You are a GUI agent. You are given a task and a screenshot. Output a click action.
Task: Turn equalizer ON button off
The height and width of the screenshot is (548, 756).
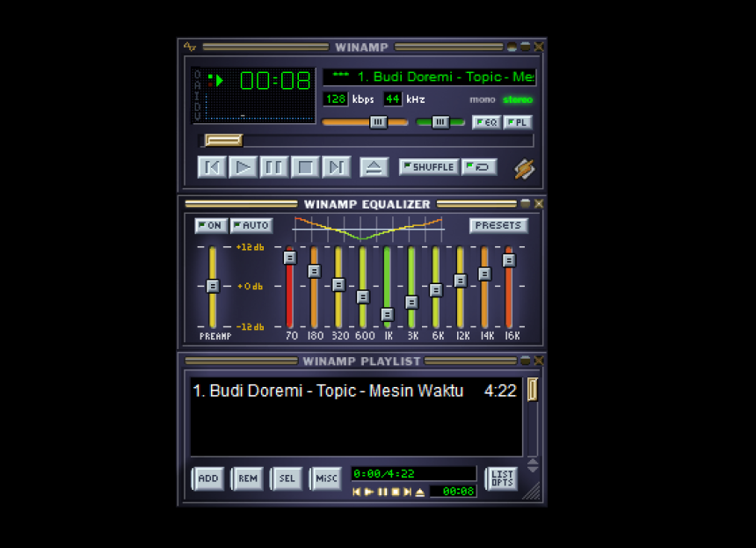211,226
